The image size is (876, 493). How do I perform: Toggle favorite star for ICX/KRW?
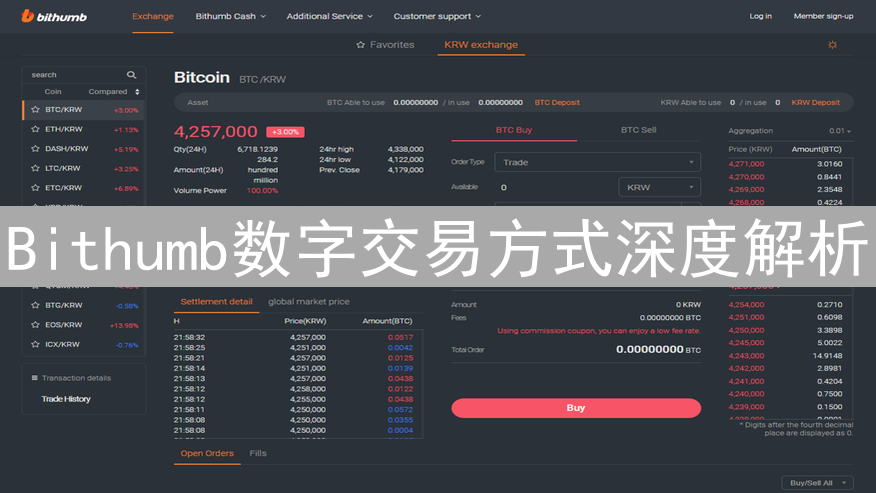coord(35,344)
